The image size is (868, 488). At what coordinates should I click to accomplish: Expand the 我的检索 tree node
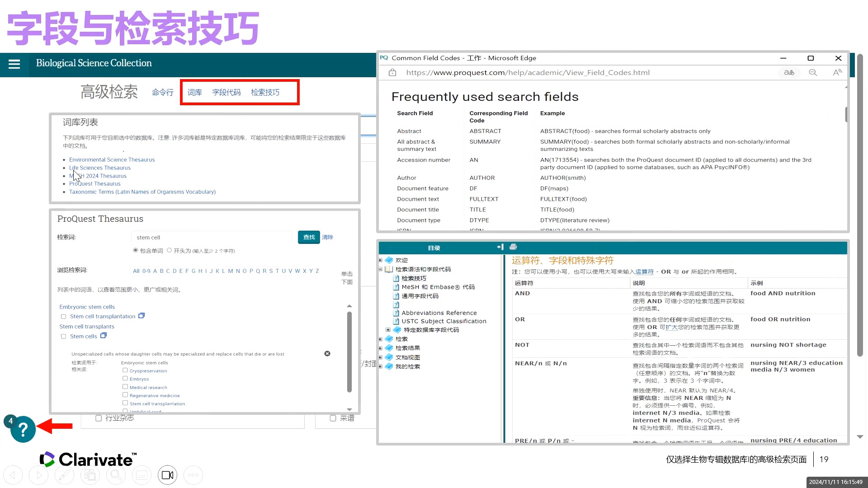click(380, 366)
